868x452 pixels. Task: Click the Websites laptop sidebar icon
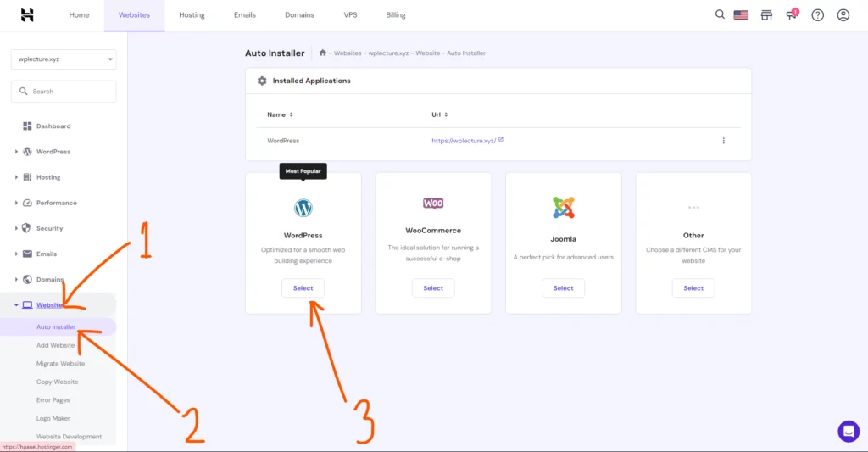[27, 305]
